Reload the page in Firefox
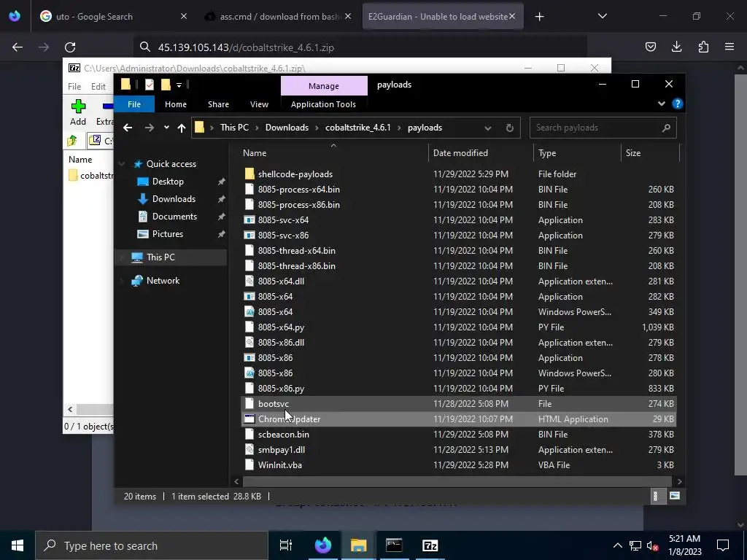Screen dimensions: 747x560 (x=70, y=47)
